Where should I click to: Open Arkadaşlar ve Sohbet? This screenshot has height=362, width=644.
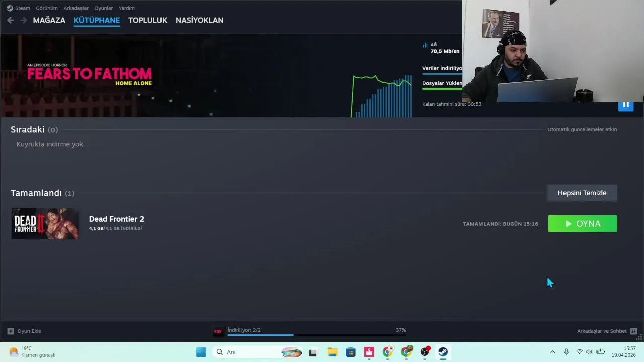click(x=602, y=331)
